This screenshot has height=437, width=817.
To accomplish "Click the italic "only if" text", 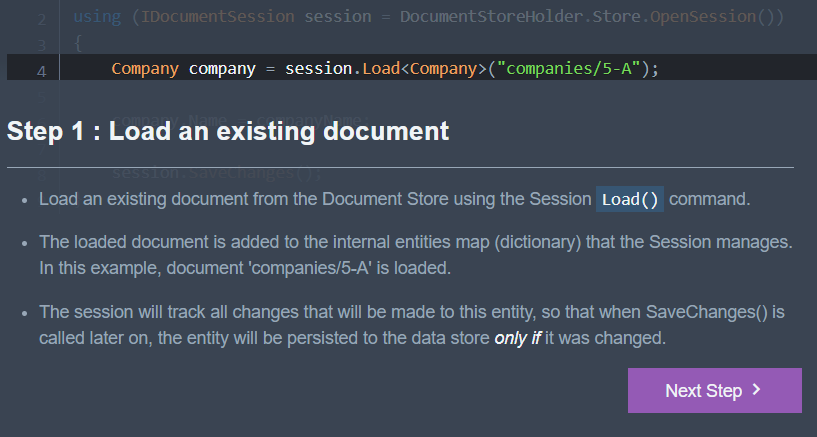I will [x=517, y=338].
